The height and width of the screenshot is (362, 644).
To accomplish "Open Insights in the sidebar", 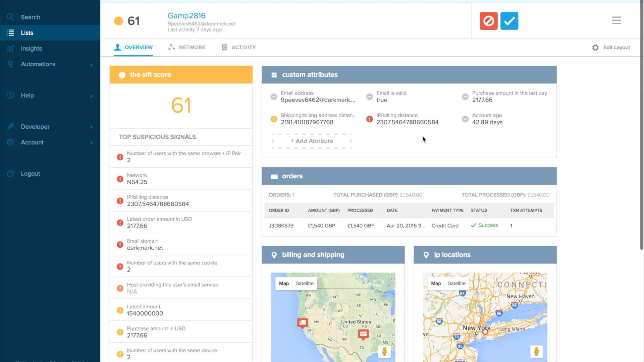I will click(x=31, y=49).
